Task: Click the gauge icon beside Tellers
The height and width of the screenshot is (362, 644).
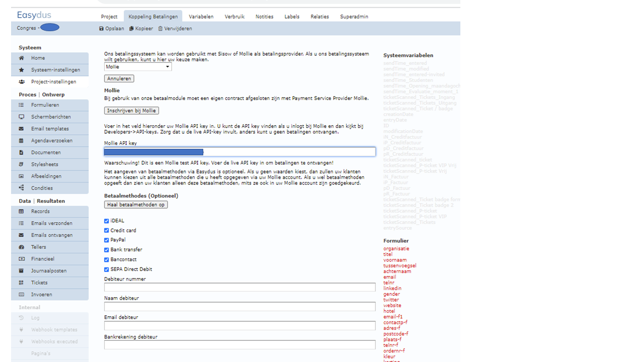Action: 21,247
